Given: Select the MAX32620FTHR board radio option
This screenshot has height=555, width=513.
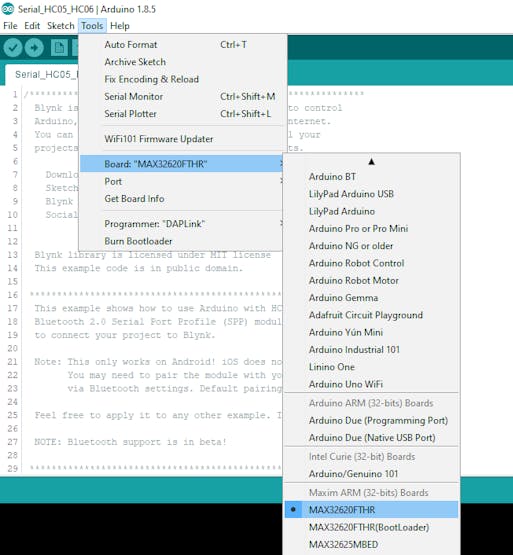Looking at the screenshot, I should [371, 510].
